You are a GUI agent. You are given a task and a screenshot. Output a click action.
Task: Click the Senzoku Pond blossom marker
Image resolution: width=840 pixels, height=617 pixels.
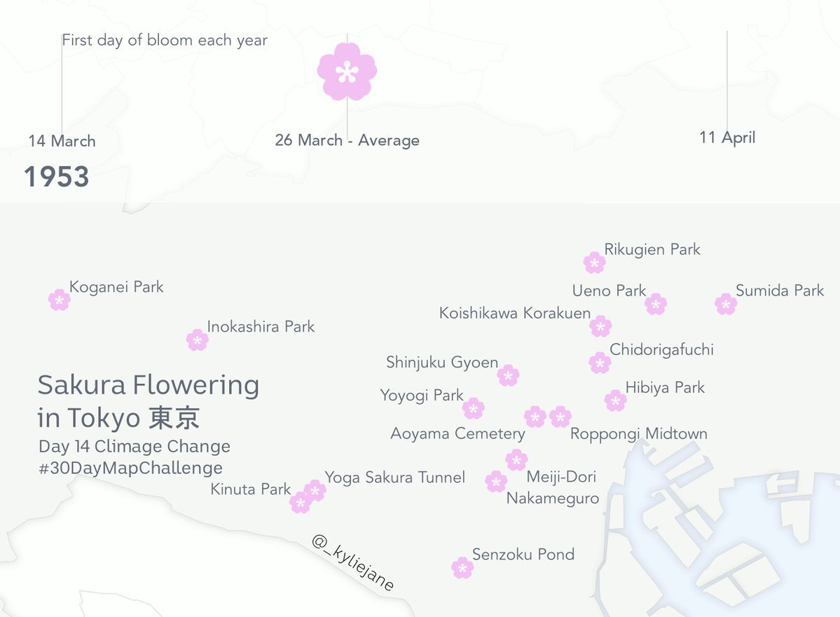(x=462, y=568)
